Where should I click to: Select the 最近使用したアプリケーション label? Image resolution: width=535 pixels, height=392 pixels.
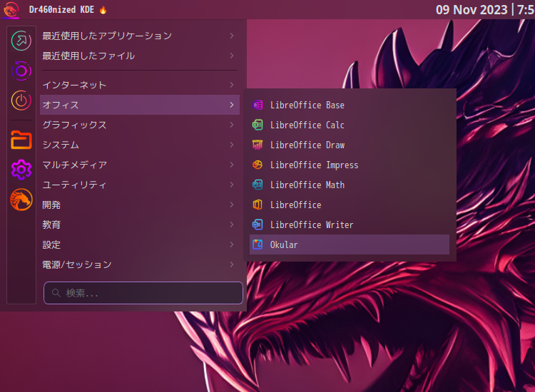click(107, 36)
